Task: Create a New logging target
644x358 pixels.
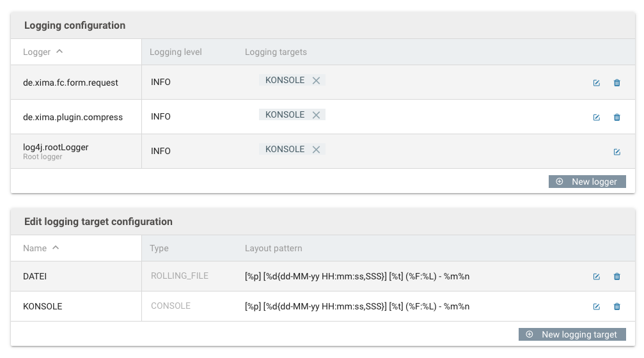Action: [x=572, y=334]
